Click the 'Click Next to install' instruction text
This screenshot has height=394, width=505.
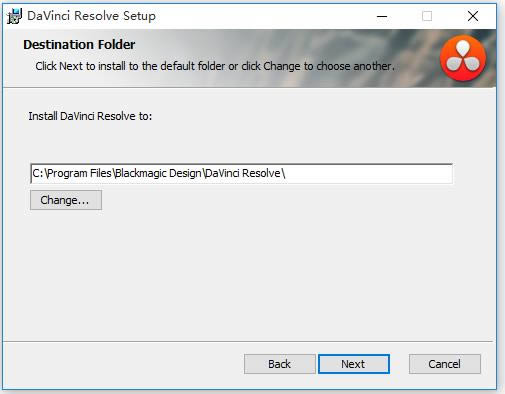215,66
